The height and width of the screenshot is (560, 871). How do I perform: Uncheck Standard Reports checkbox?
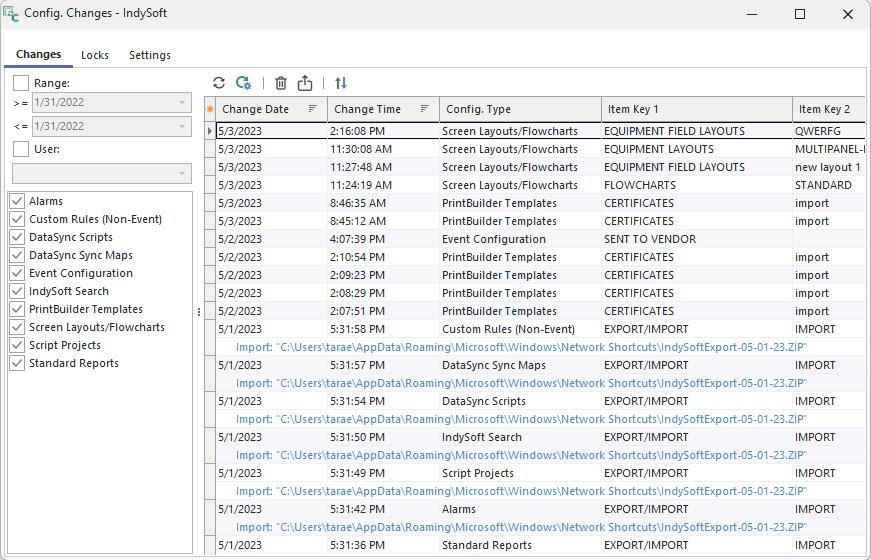coord(17,363)
